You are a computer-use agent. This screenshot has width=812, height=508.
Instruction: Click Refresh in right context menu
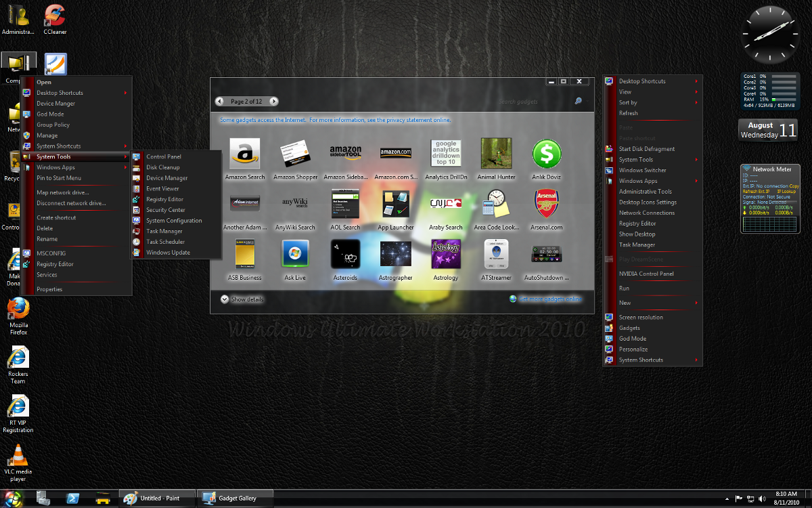click(x=653, y=113)
